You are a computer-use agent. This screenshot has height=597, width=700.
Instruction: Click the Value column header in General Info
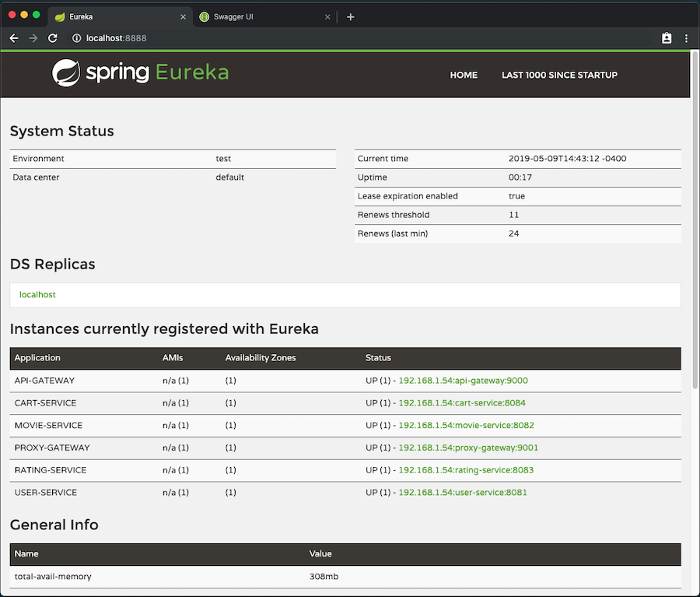pyautogui.click(x=320, y=554)
